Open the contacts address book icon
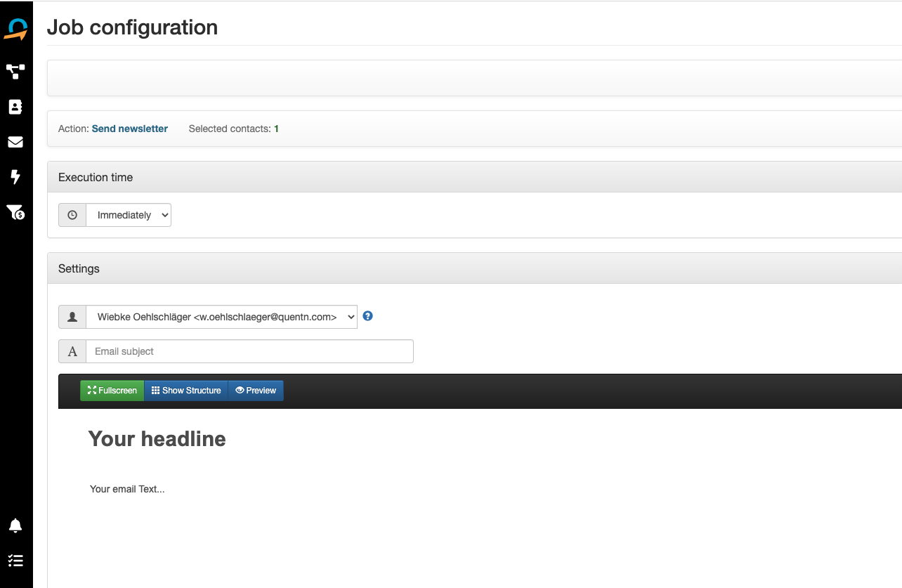902x588 pixels. pyautogui.click(x=15, y=107)
